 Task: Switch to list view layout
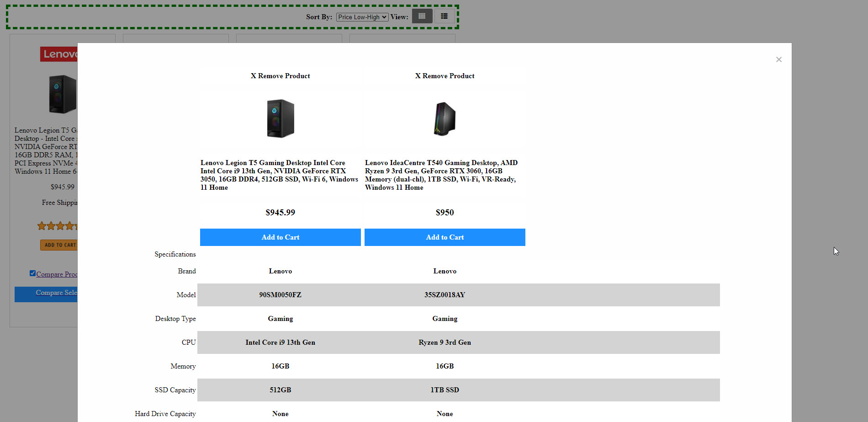444,16
